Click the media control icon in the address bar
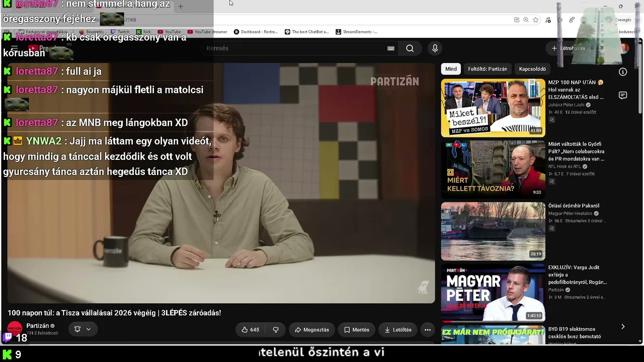Image resolution: width=644 pixels, height=362 pixels. [548, 20]
